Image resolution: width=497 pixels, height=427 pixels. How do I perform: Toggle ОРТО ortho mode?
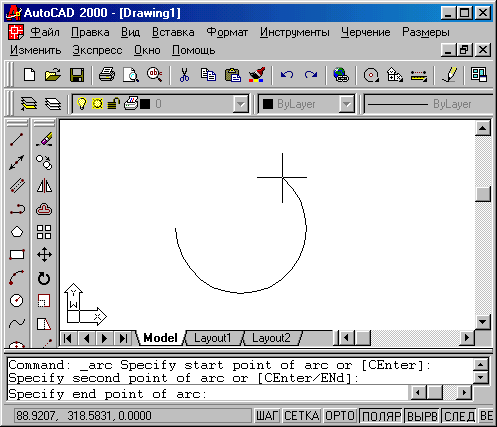click(340, 416)
